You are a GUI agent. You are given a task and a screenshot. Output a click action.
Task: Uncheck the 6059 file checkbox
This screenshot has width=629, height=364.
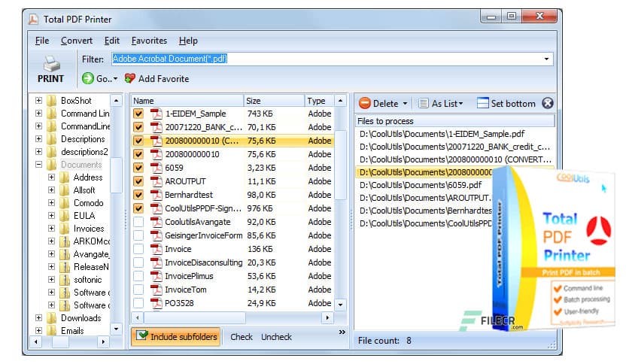(x=138, y=168)
